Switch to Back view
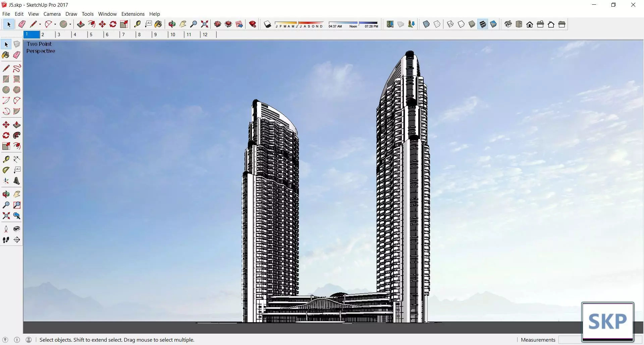This screenshot has height=345, width=644. [551, 24]
